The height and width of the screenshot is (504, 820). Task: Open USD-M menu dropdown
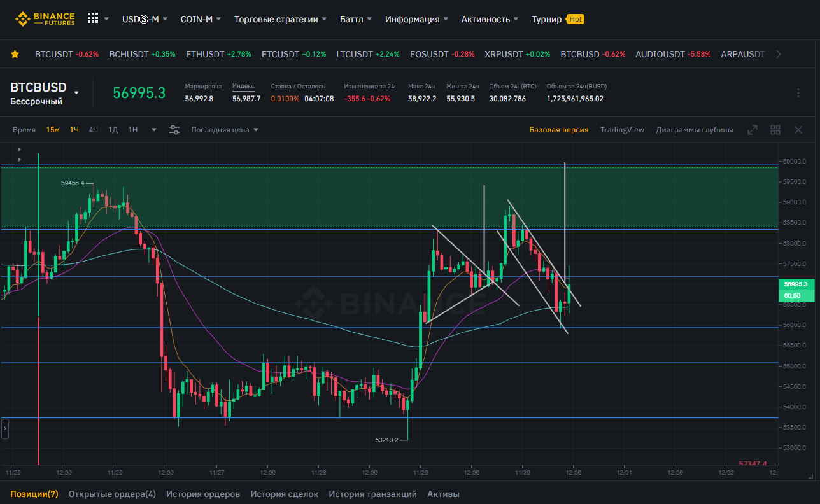(145, 19)
